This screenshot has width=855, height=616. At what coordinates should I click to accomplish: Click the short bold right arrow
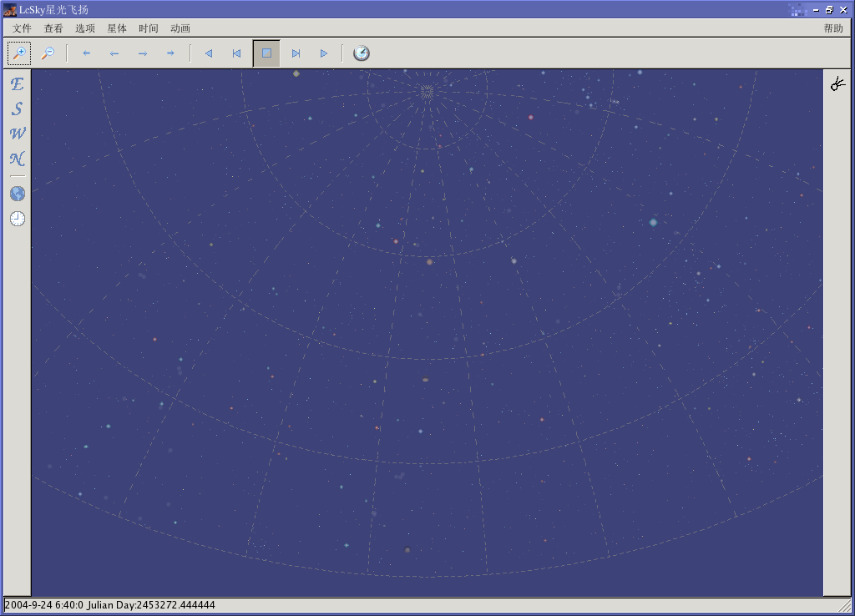coord(170,53)
